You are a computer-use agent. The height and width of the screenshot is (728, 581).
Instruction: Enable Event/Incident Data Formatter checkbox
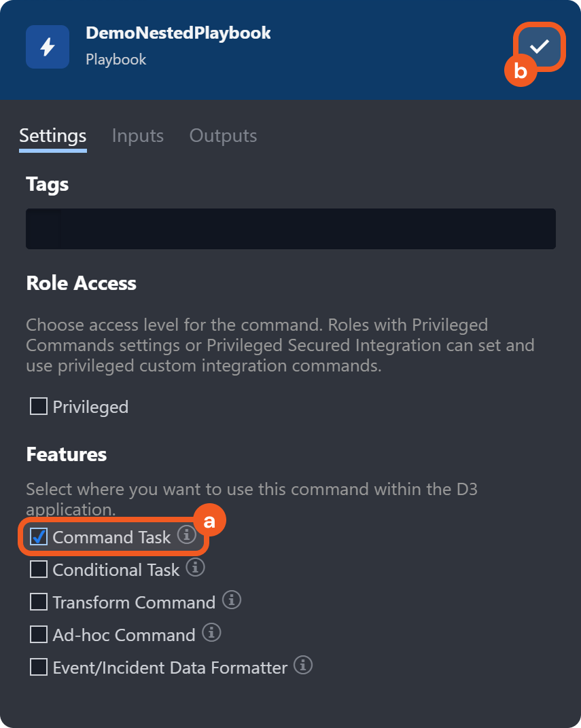[39, 667]
